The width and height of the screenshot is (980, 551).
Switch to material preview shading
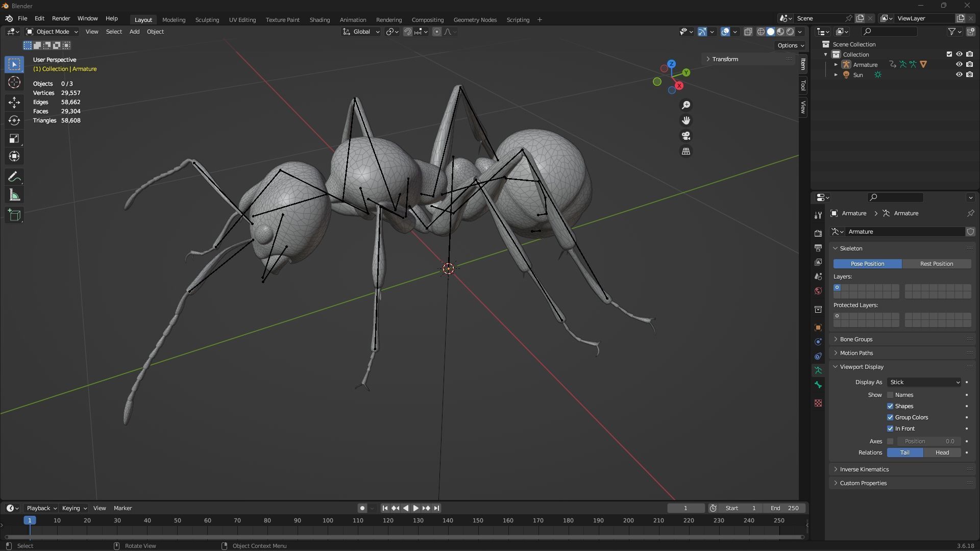click(x=780, y=32)
